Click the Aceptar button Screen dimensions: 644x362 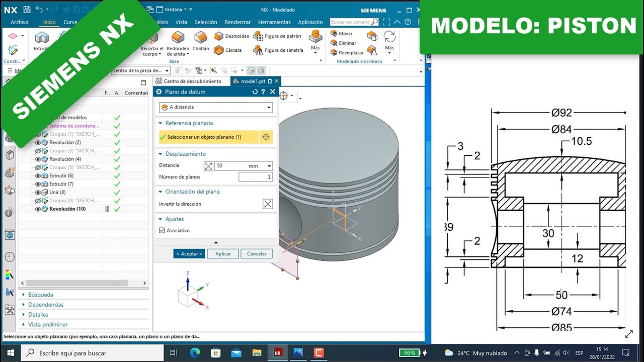[x=189, y=254]
